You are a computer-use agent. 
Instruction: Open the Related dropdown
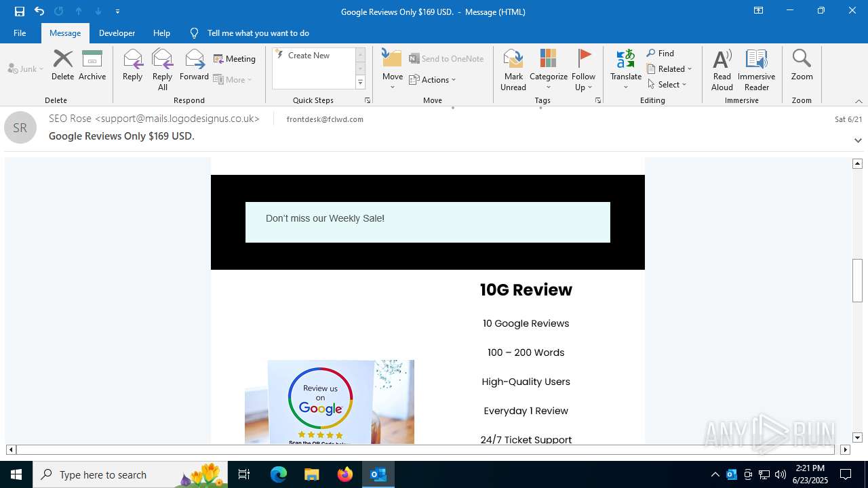669,68
